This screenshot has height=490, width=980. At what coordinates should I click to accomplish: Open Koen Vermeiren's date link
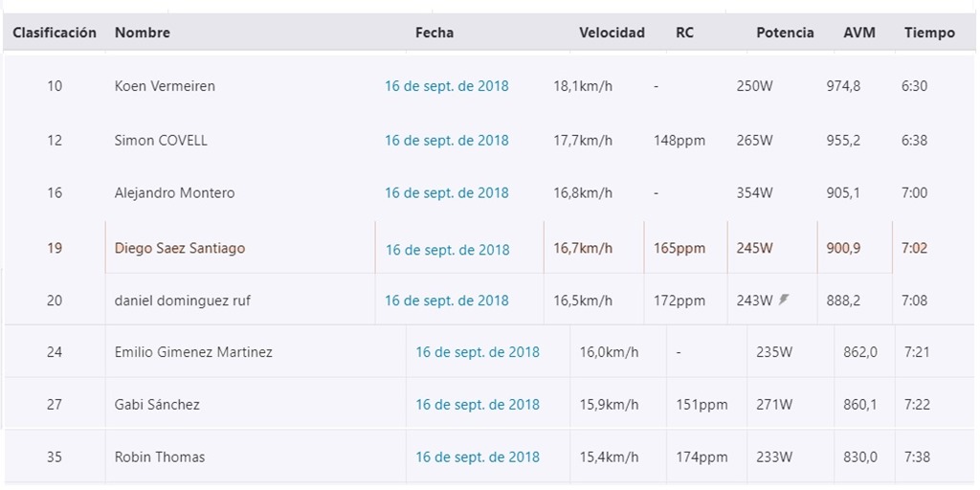tap(447, 86)
